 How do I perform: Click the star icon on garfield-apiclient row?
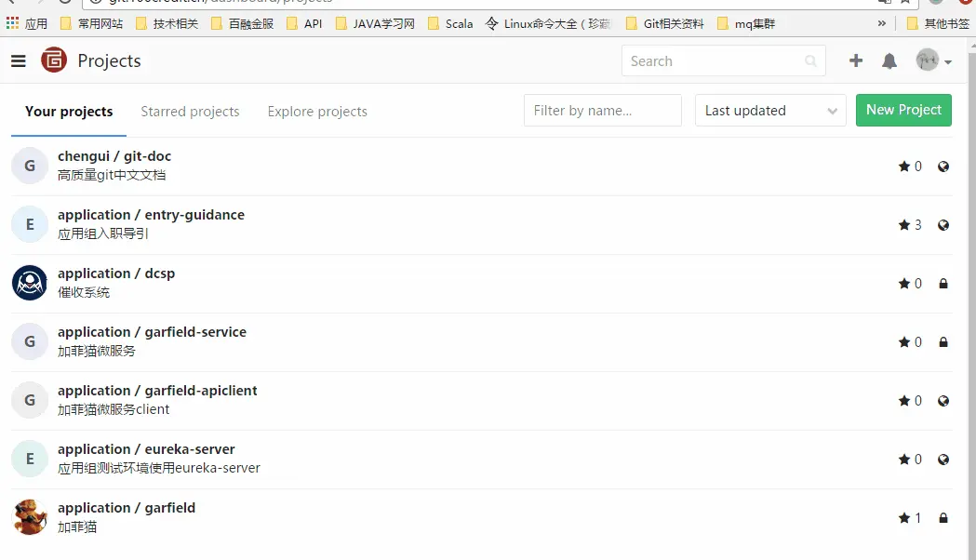[903, 400]
